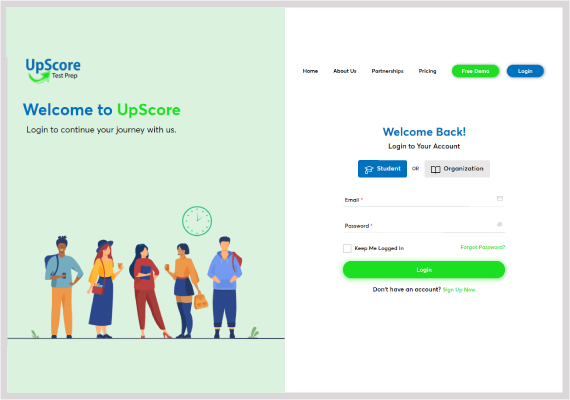Click the UpScore Test Prep logo
This screenshot has height=400, width=570.
tap(53, 71)
